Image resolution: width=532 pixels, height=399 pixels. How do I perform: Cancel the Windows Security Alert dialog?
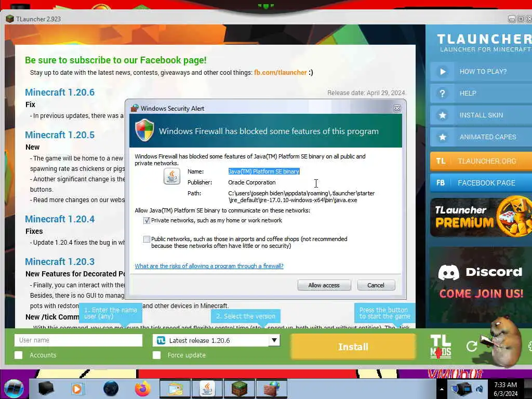(x=376, y=285)
